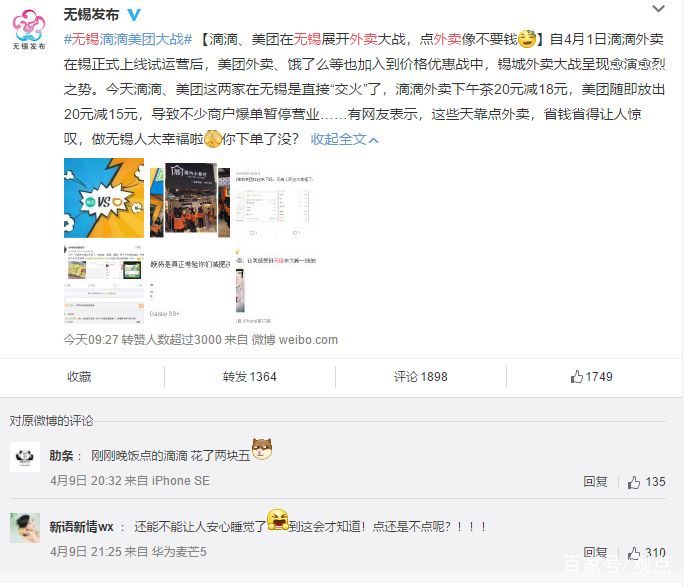Like 新语新情wx's comment showing 310
The width and height of the screenshot is (684, 587).
(646, 553)
